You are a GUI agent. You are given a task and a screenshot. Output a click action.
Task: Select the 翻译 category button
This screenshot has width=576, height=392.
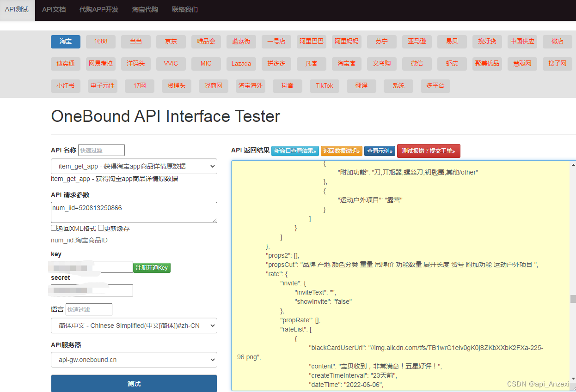click(362, 86)
